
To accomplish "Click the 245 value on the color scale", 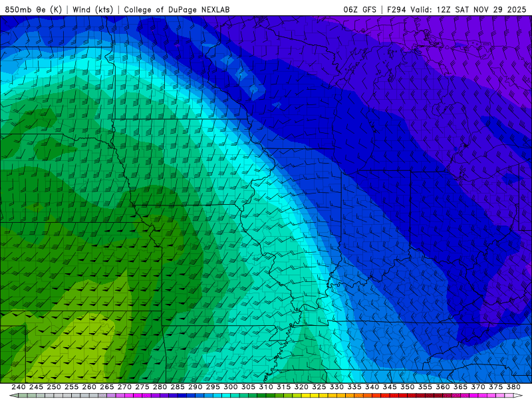I will coord(36,387).
